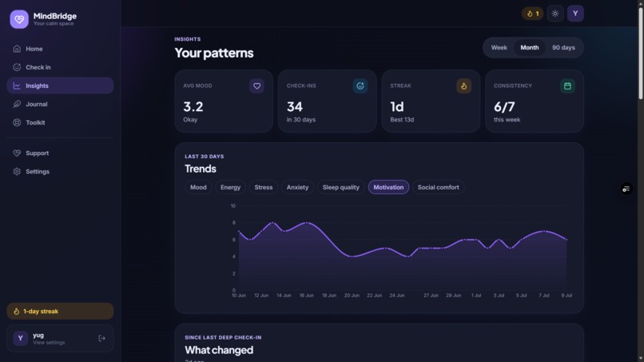The height and width of the screenshot is (362, 644).
Task: Click the 3.2 average mood value
Action: [x=193, y=107]
